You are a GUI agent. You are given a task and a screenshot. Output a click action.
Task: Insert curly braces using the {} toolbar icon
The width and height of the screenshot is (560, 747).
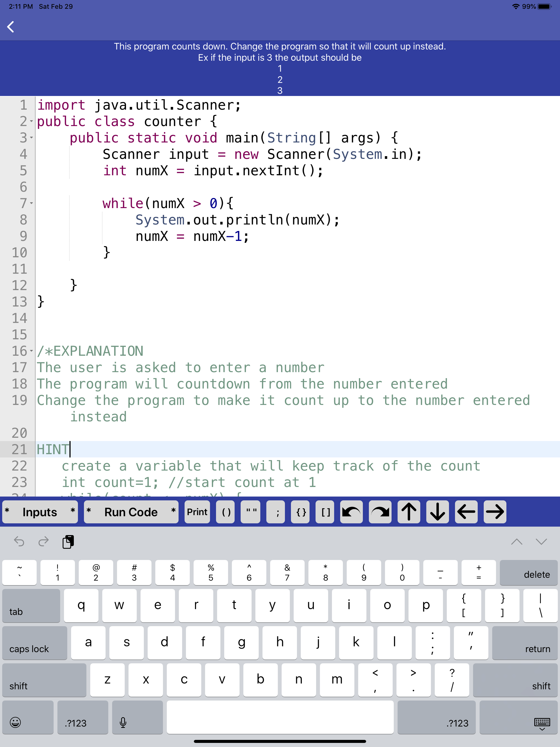[300, 512]
